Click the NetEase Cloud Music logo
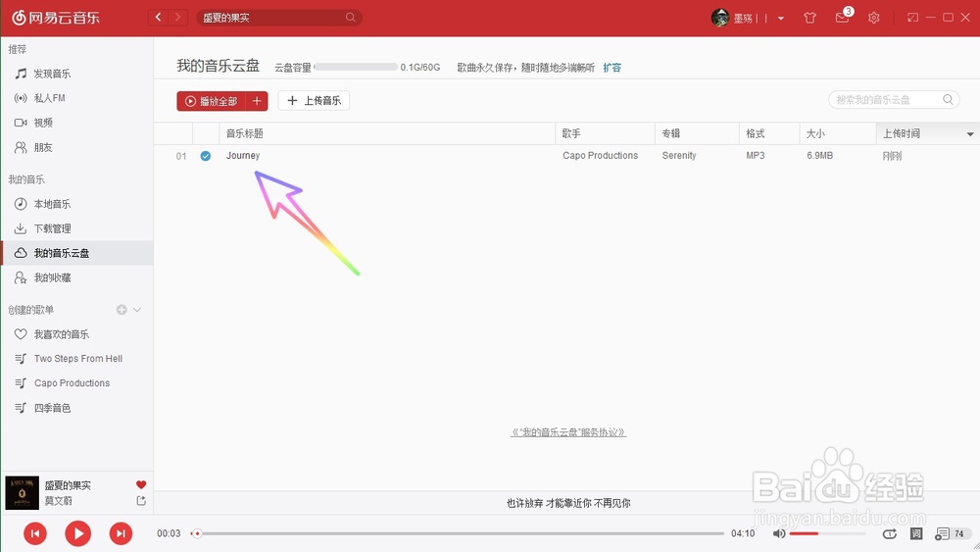980x552 pixels. (x=56, y=18)
